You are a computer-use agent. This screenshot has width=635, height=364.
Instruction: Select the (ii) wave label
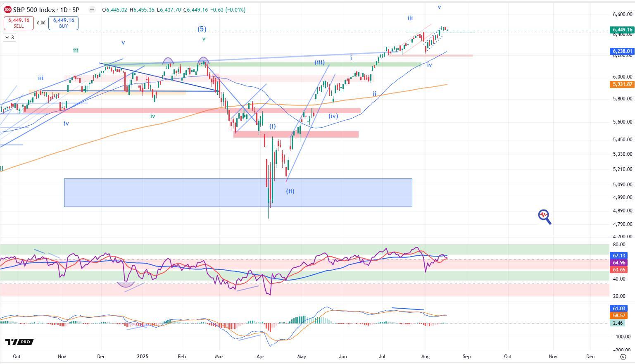(x=290, y=191)
